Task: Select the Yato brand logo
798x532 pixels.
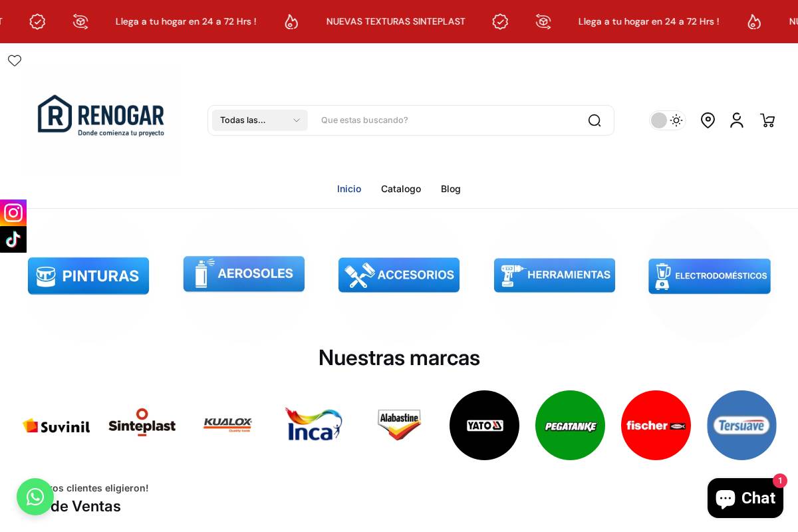Action: pyautogui.click(x=484, y=426)
